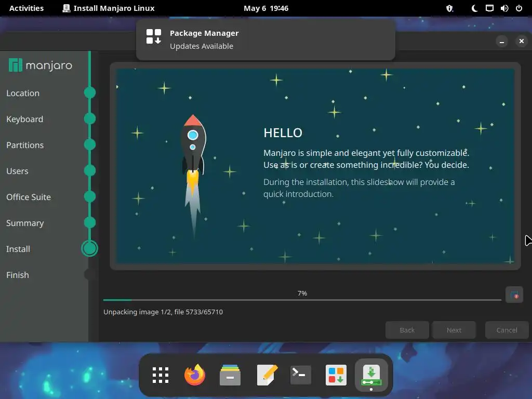Toggle the installation log view button
Image resolution: width=532 pixels, height=399 pixels.
click(x=514, y=295)
